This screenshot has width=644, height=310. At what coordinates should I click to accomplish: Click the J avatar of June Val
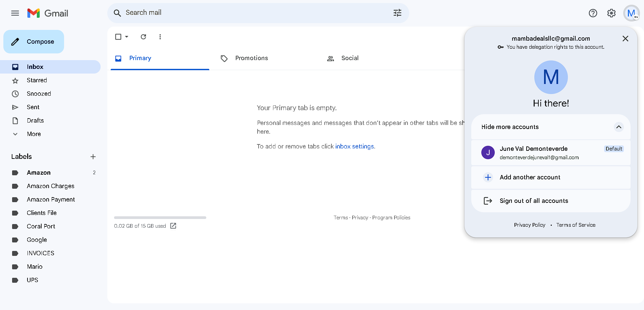coord(488,152)
